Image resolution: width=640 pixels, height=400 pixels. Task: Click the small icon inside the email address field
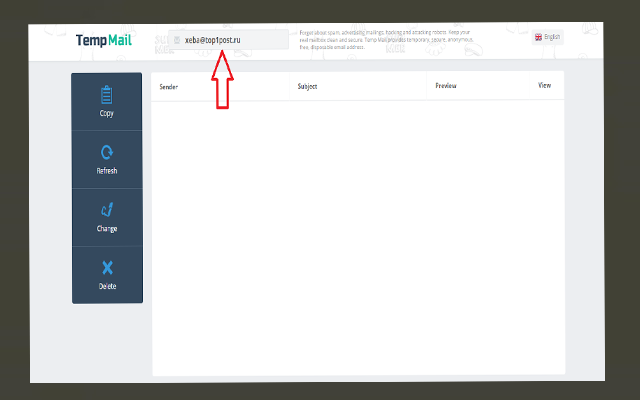pyautogui.click(x=177, y=40)
